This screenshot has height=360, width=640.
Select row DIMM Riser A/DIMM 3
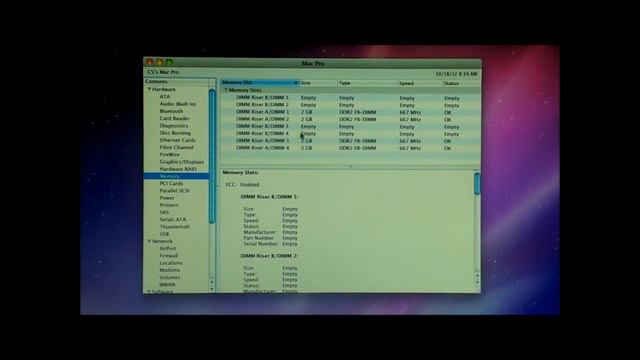(x=350, y=141)
